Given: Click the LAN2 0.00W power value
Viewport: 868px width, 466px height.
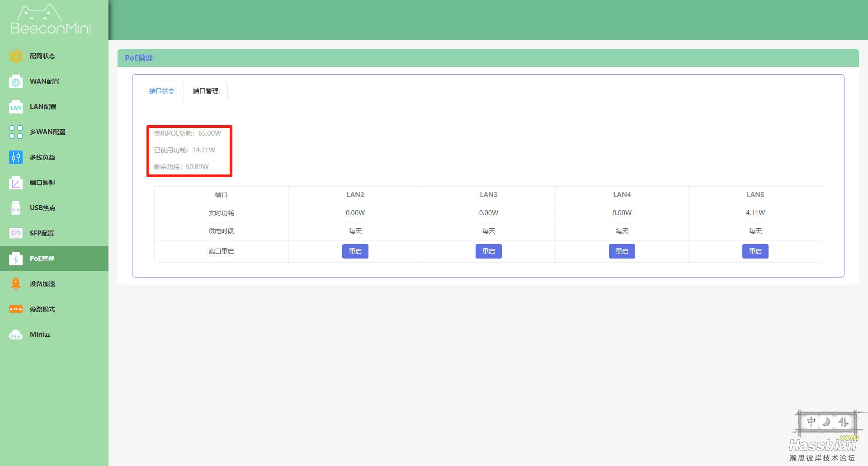Looking at the screenshot, I should click(355, 213).
